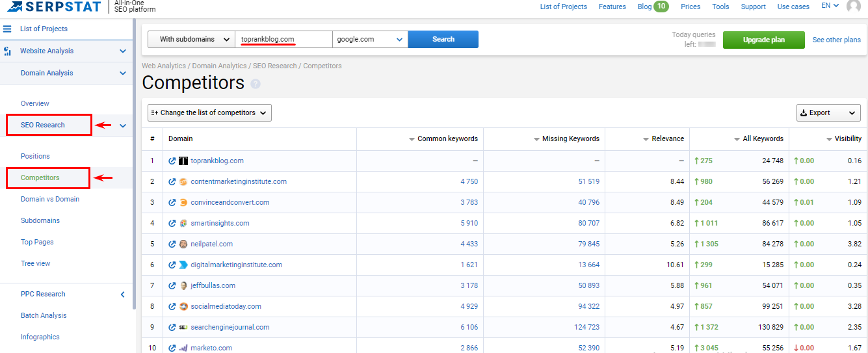
Task: Open external link icon for marketo.com
Action: point(172,348)
